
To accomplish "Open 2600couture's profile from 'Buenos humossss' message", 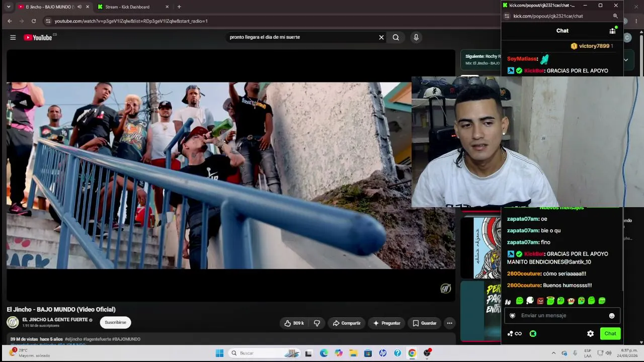I will tap(524, 286).
